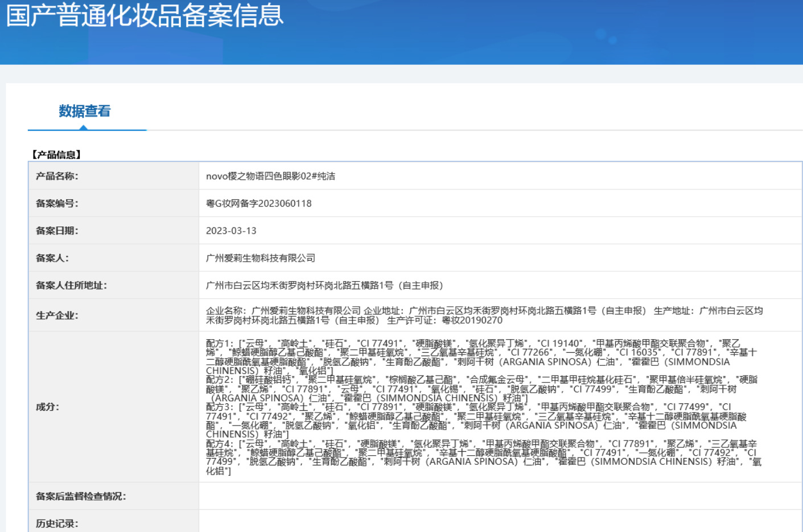Click the 生产企业 row label
The image size is (803, 532).
pyautogui.click(x=57, y=316)
